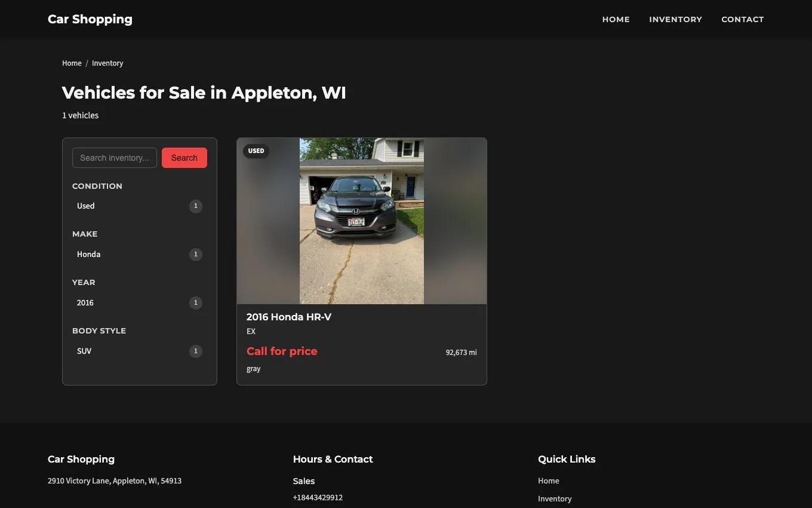Click the Hours & Contact heading

click(x=333, y=459)
